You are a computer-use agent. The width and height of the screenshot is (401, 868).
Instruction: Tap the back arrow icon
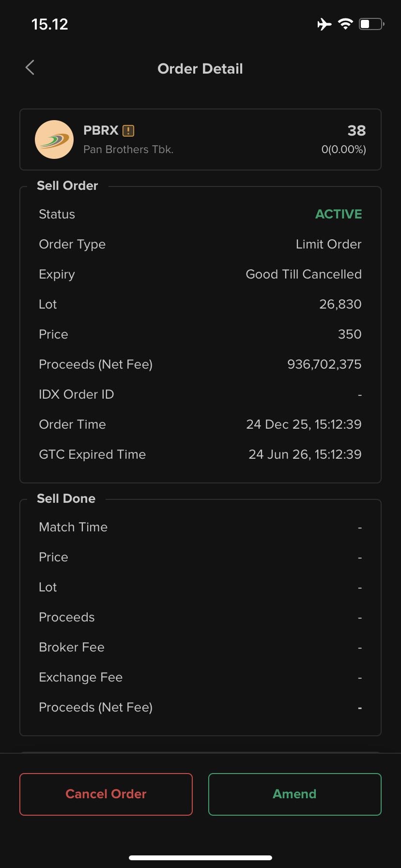30,68
